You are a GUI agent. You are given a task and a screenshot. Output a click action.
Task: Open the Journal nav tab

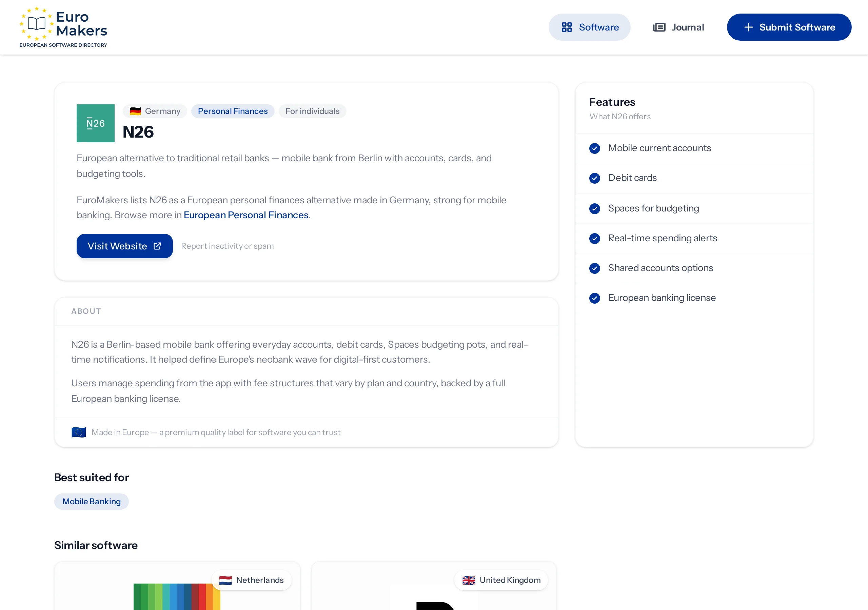click(x=678, y=27)
